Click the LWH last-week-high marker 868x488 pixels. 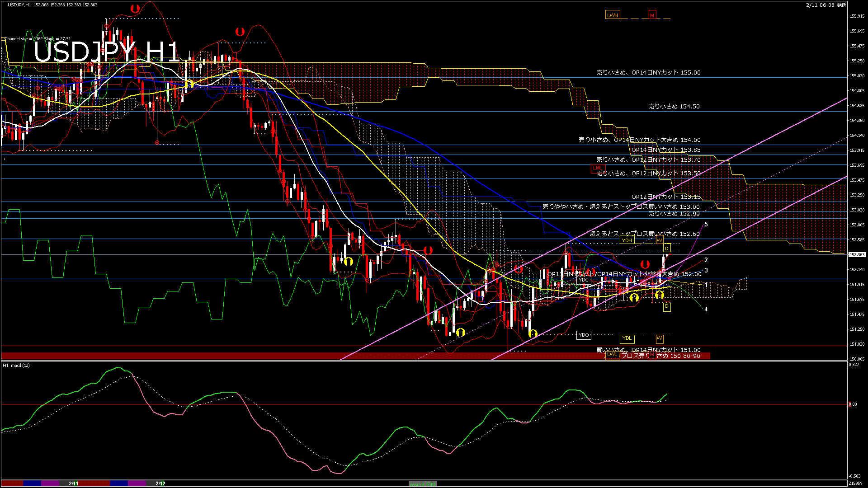point(612,15)
